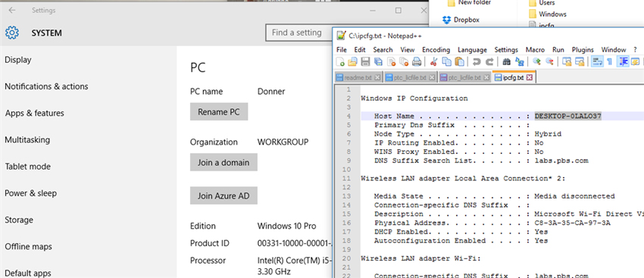
Task: Click the Save icon in Notepad++ toolbar
Action: tap(365, 61)
